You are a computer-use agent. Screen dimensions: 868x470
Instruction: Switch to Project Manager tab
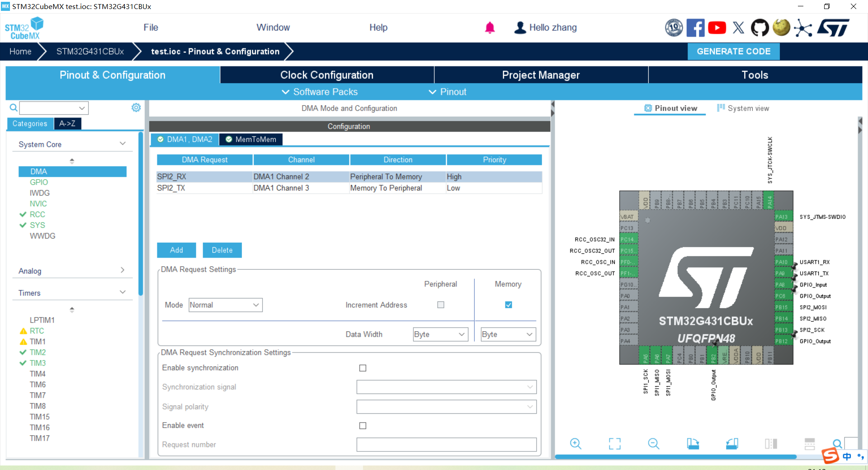pyautogui.click(x=541, y=75)
